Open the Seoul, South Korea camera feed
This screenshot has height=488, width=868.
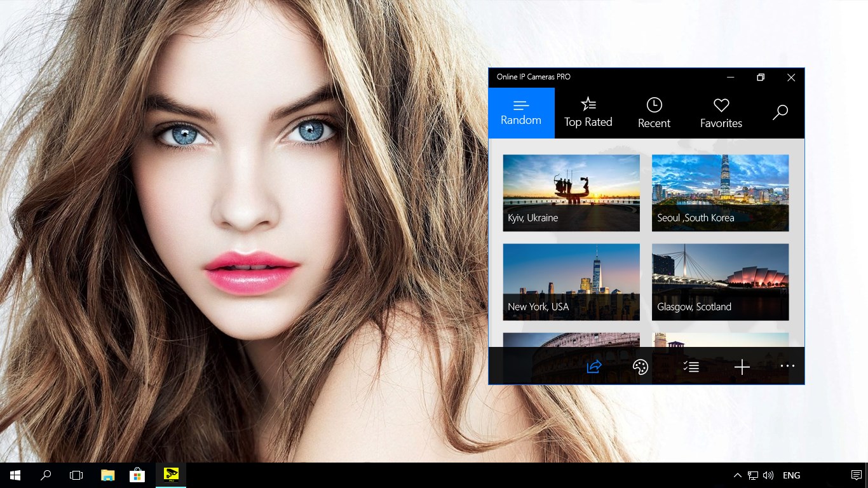pos(720,193)
